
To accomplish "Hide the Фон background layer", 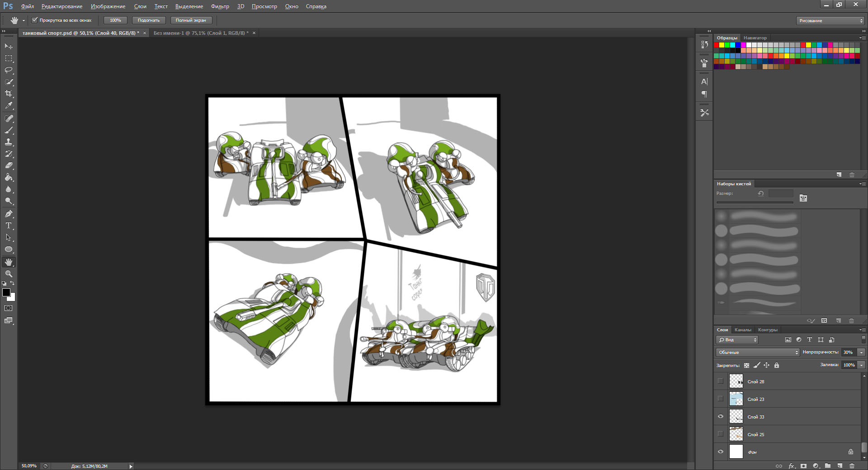I will tap(721, 451).
